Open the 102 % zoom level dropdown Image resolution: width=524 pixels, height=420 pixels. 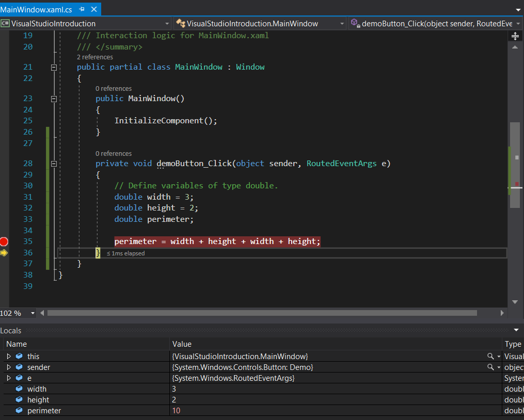click(33, 313)
